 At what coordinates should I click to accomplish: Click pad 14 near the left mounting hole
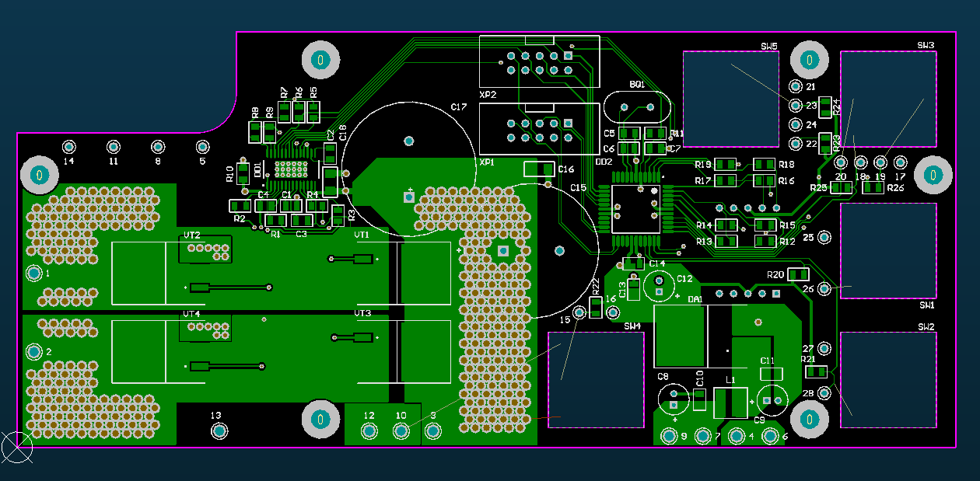pos(68,147)
